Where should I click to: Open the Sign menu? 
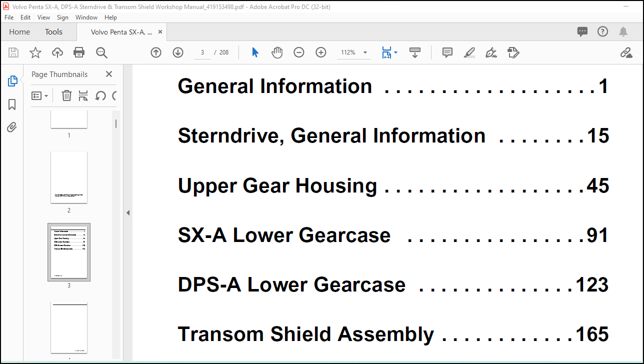[62, 17]
